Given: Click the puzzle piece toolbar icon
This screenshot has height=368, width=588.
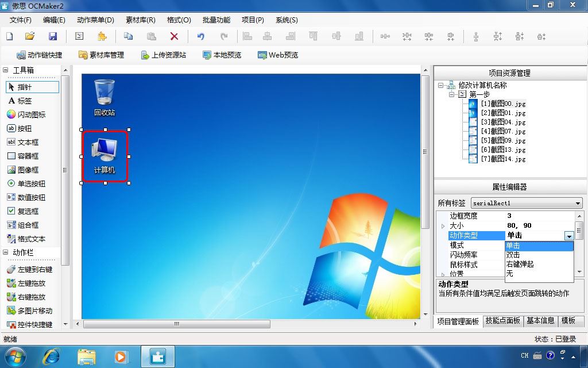Looking at the screenshot, I should point(102,36).
